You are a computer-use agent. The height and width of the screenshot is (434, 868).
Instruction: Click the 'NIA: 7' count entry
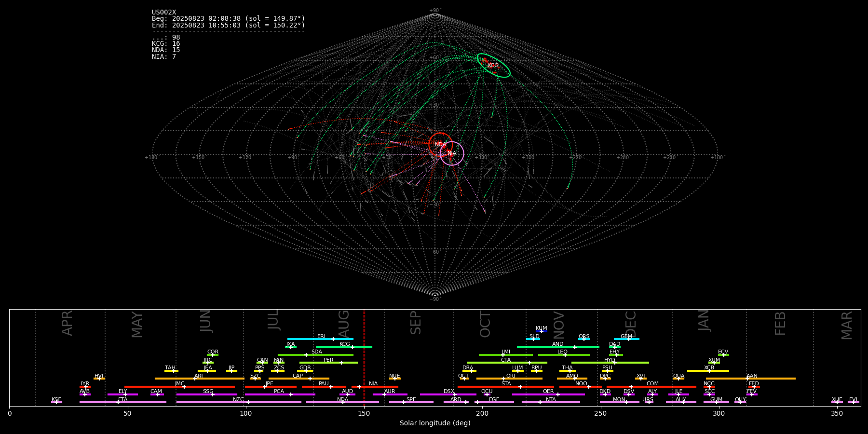(164, 57)
